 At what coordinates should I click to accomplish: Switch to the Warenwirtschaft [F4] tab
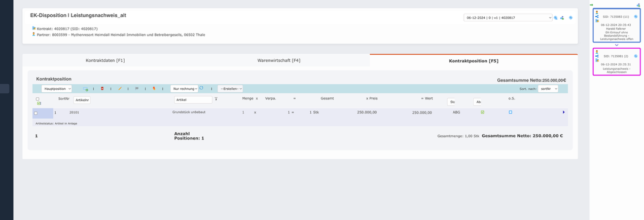tap(279, 61)
